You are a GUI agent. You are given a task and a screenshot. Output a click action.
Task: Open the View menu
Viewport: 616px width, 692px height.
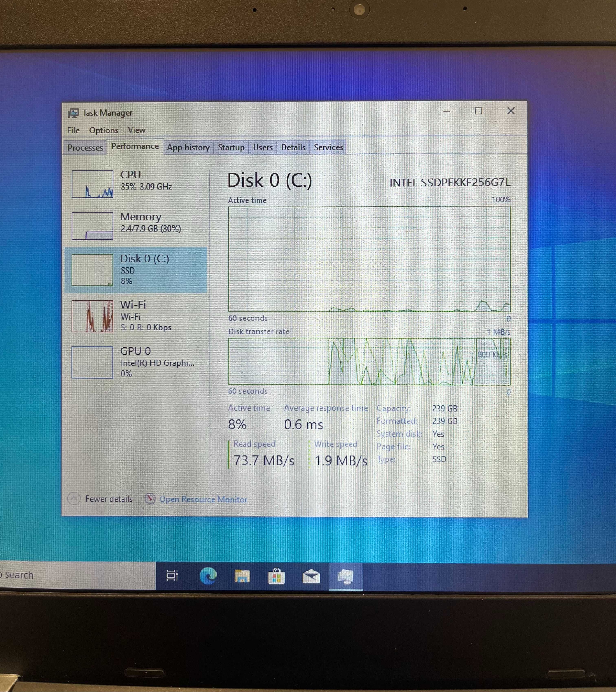(136, 130)
